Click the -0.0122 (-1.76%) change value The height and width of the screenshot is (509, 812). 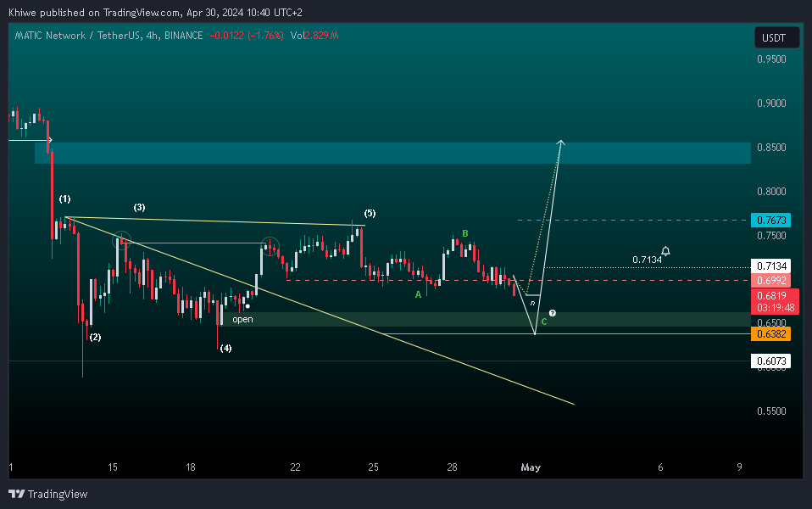(247, 36)
